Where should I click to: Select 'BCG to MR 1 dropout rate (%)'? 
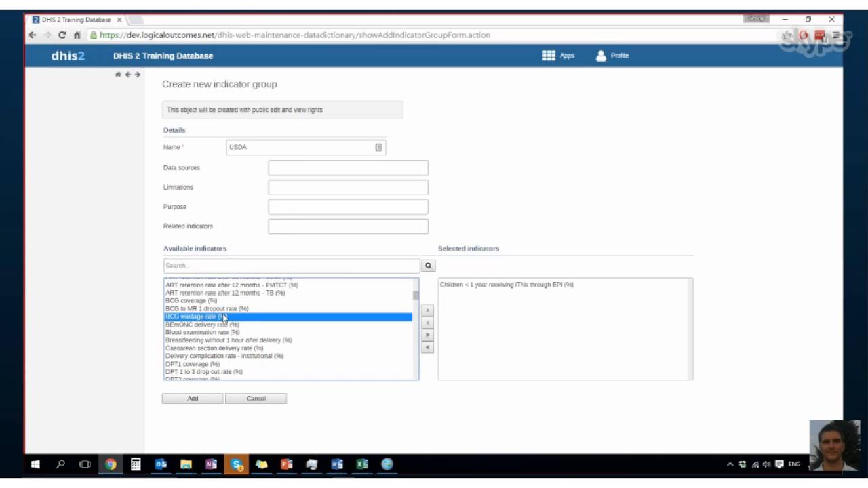207,309
